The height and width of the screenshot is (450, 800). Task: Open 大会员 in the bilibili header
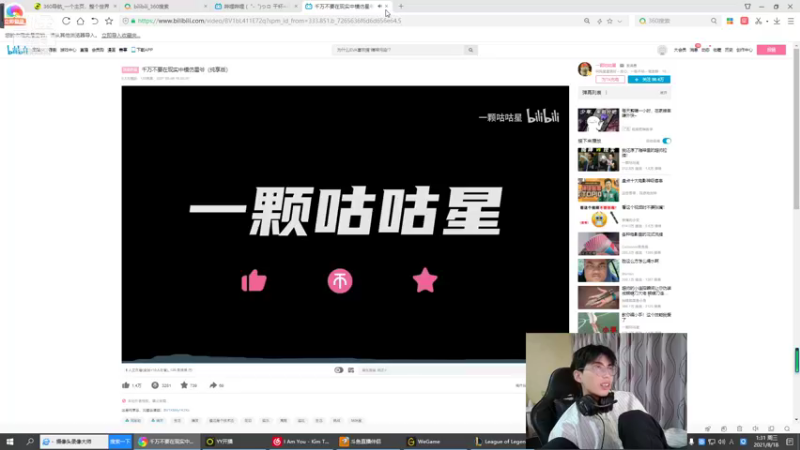click(x=680, y=50)
